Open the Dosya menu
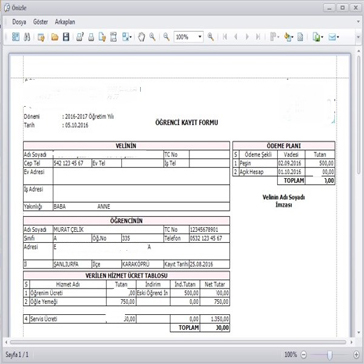Image resolution: width=364 pixels, height=364 pixels. tap(19, 22)
